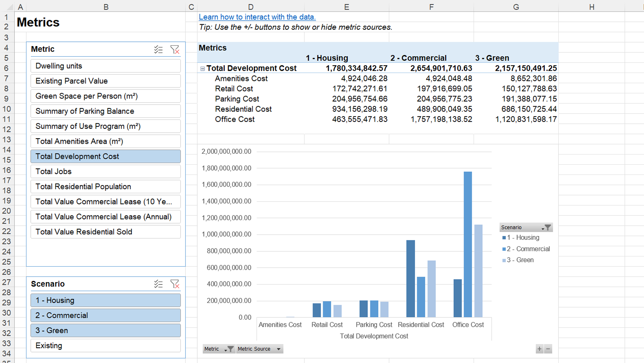This screenshot has width=644, height=363.
Task: Select the 1 - Housing legend entry
Action: (x=521, y=238)
